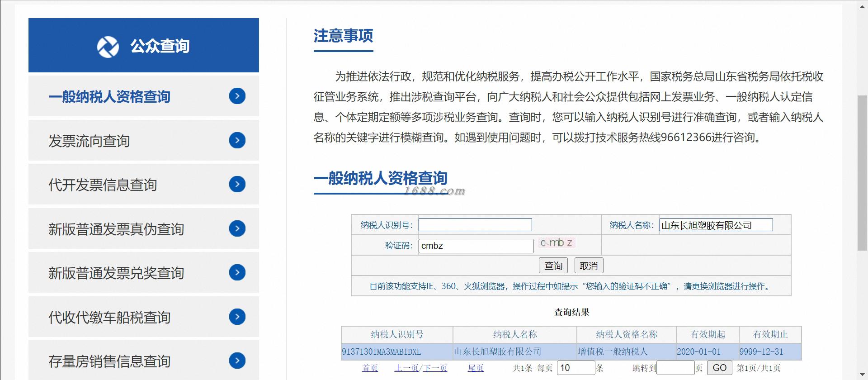Select start date cell 2020-01-01
This screenshot has height=380, width=868.
click(708, 351)
